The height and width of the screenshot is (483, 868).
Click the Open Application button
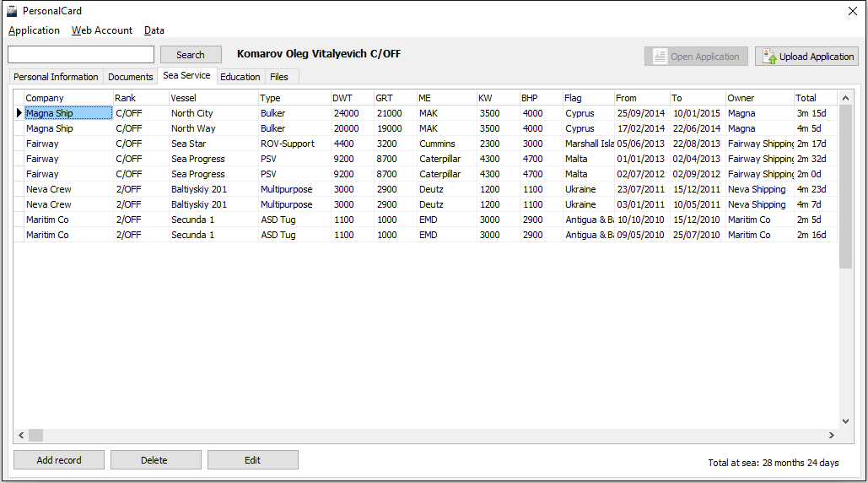coord(696,57)
